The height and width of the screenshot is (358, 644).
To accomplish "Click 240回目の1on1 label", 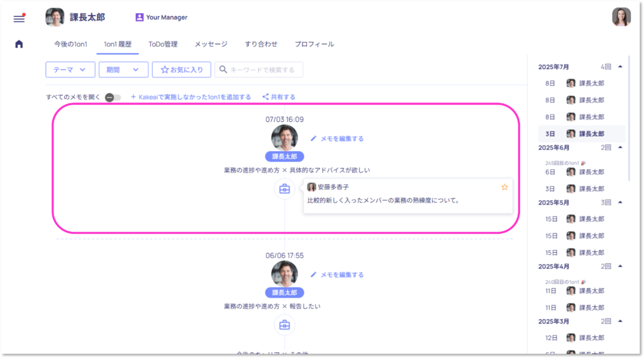I will coord(562,282).
